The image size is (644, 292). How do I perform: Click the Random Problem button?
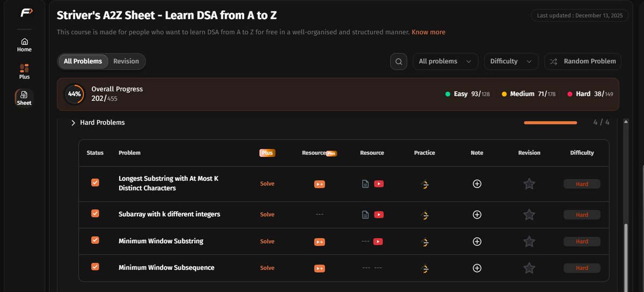coord(583,61)
